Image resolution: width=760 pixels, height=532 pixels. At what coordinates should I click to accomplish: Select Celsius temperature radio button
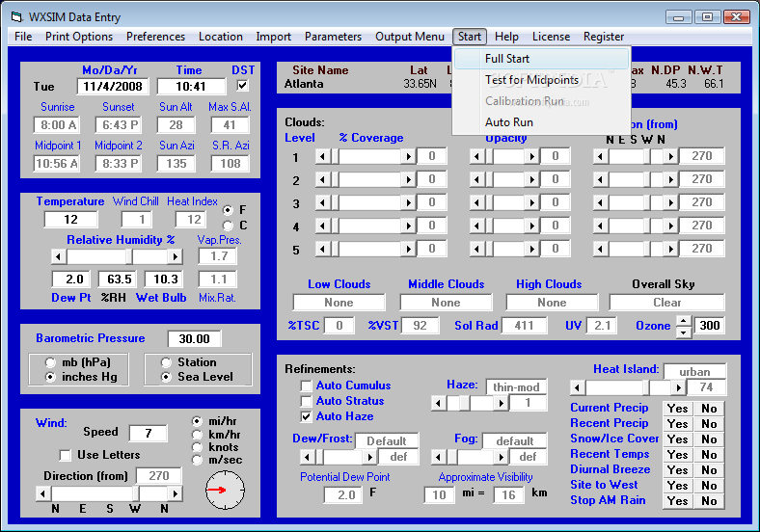pyautogui.click(x=228, y=226)
